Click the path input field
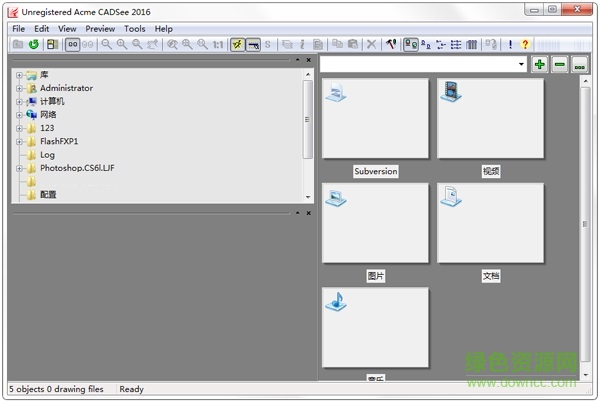Screen dimensions: 600x401 (419, 64)
